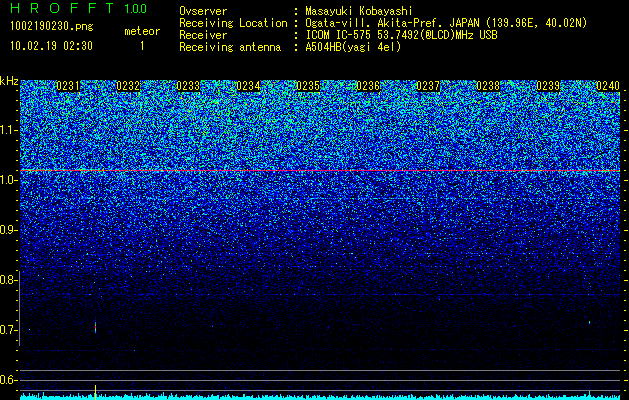
Task: Click the 0236 time marker
Action: (x=368, y=86)
